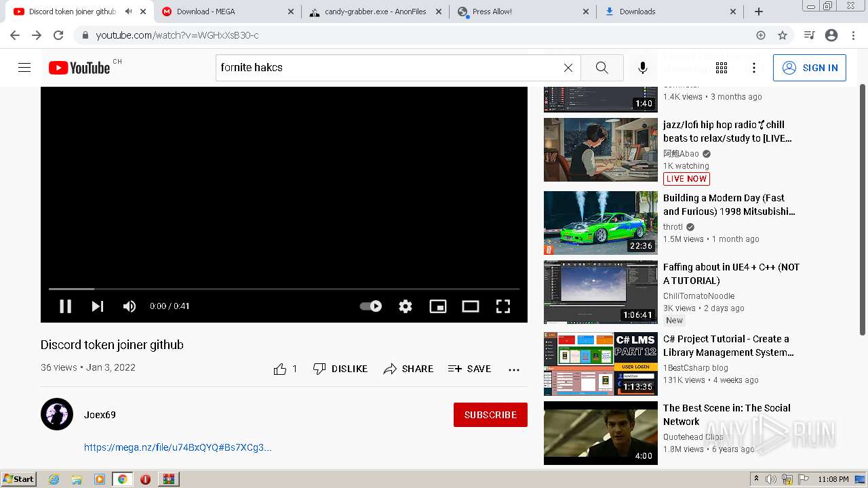Reload the current page

(x=58, y=35)
